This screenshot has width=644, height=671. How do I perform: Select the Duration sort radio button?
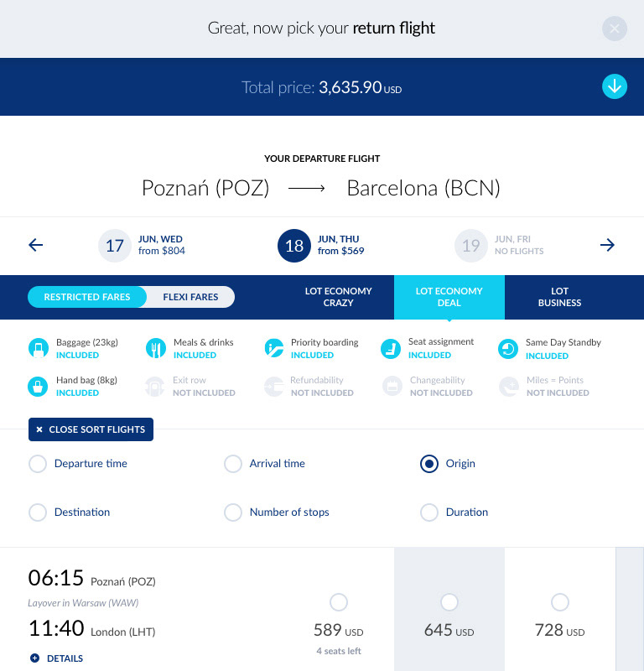(429, 512)
